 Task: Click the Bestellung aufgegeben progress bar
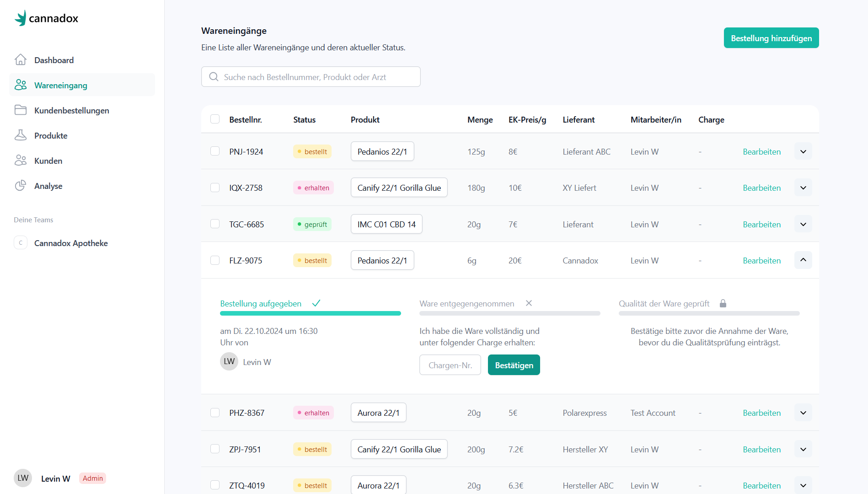coord(311,313)
